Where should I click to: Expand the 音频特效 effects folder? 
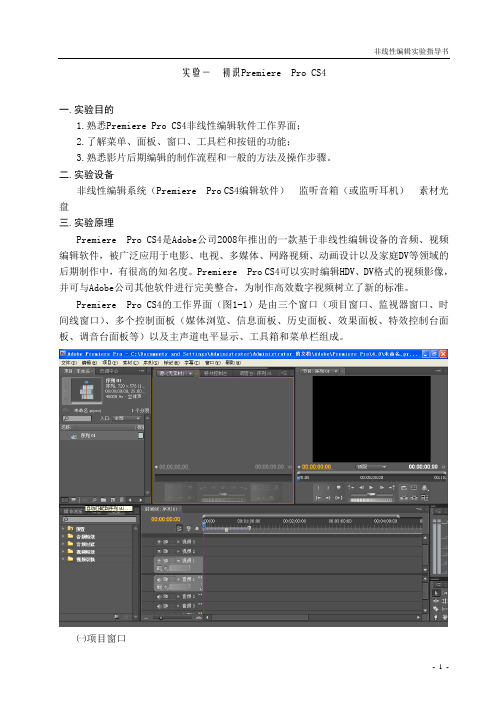63,536
